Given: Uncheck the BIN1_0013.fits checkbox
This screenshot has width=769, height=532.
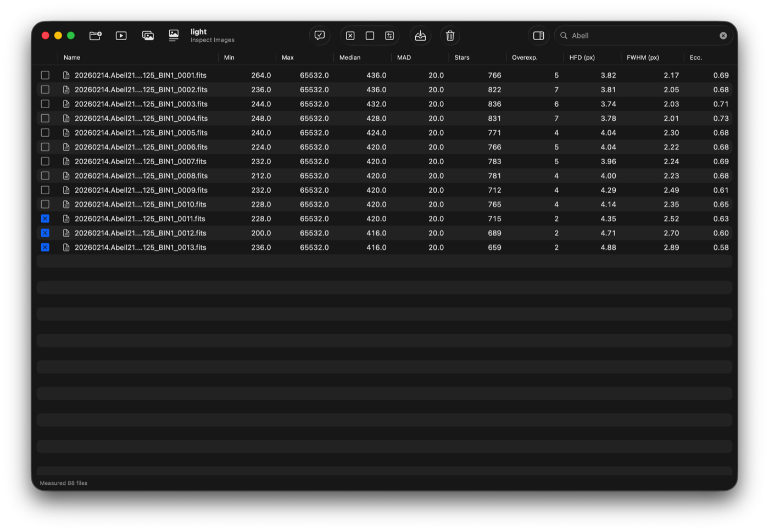Looking at the screenshot, I should click(x=45, y=248).
